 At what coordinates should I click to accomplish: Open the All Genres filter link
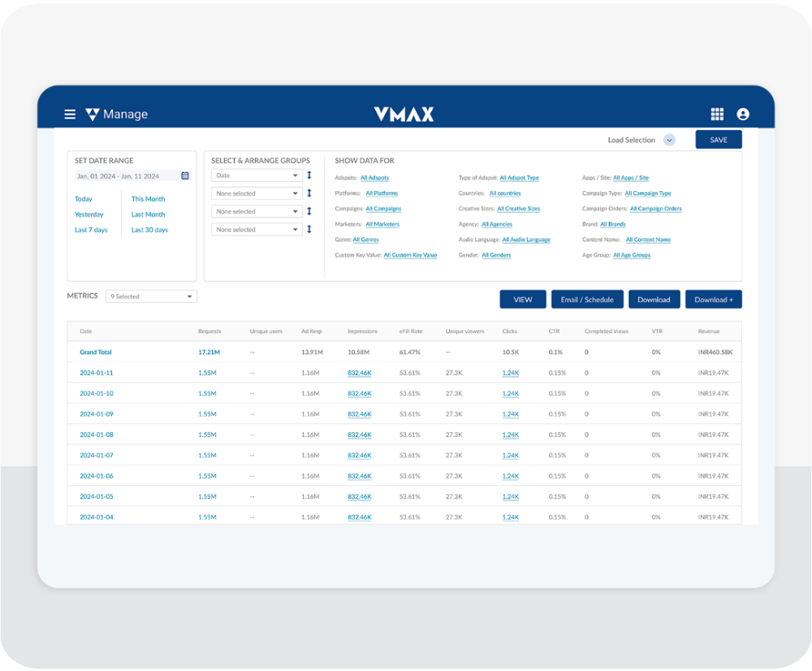(365, 240)
